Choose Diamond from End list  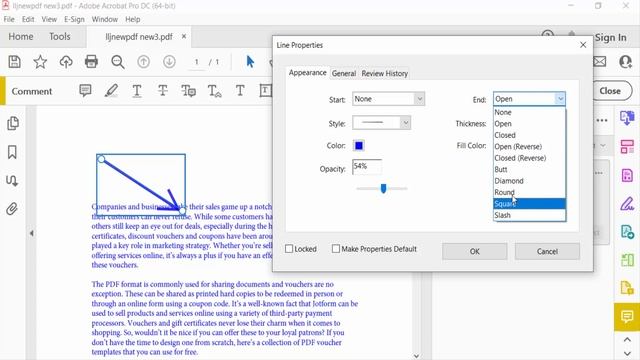click(x=529, y=180)
